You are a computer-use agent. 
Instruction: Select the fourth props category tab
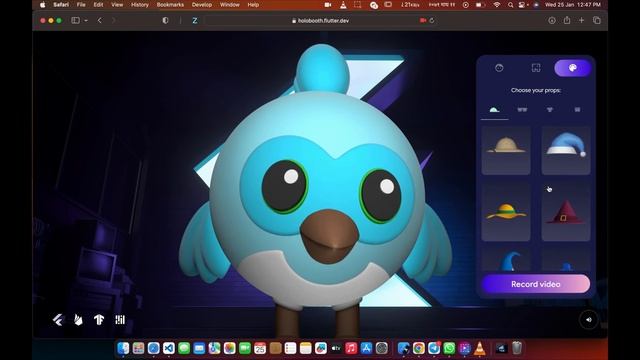coord(577,110)
